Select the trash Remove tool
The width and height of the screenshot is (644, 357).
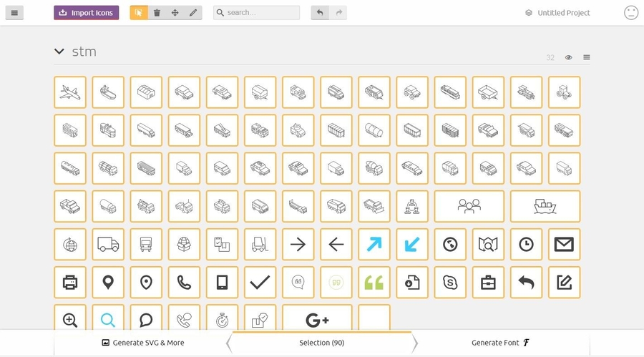coord(157,13)
